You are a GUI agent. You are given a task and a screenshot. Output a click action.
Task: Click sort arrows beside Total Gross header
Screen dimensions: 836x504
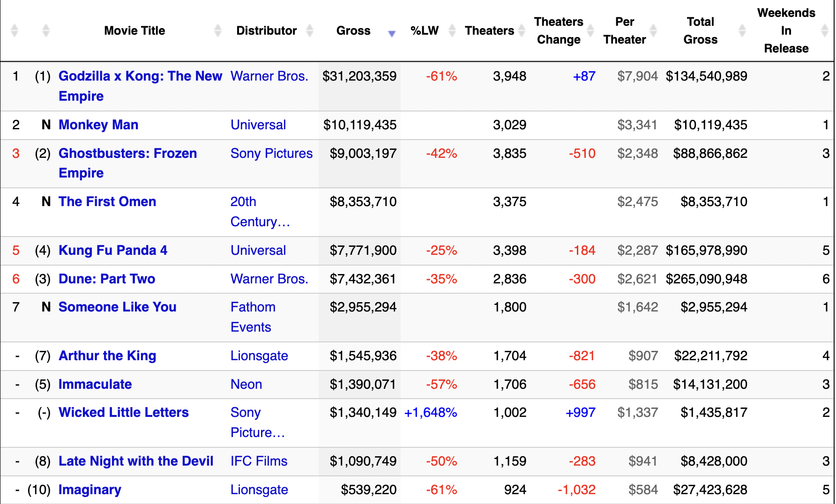(742, 30)
